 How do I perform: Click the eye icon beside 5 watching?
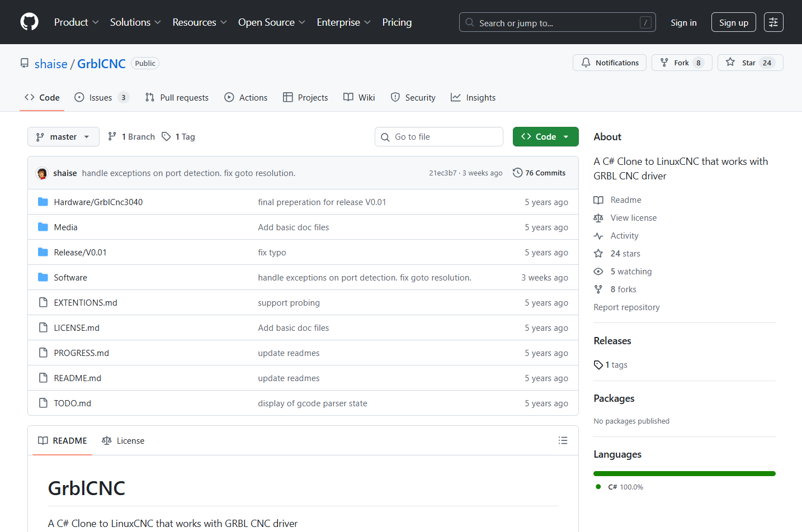[598, 272]
